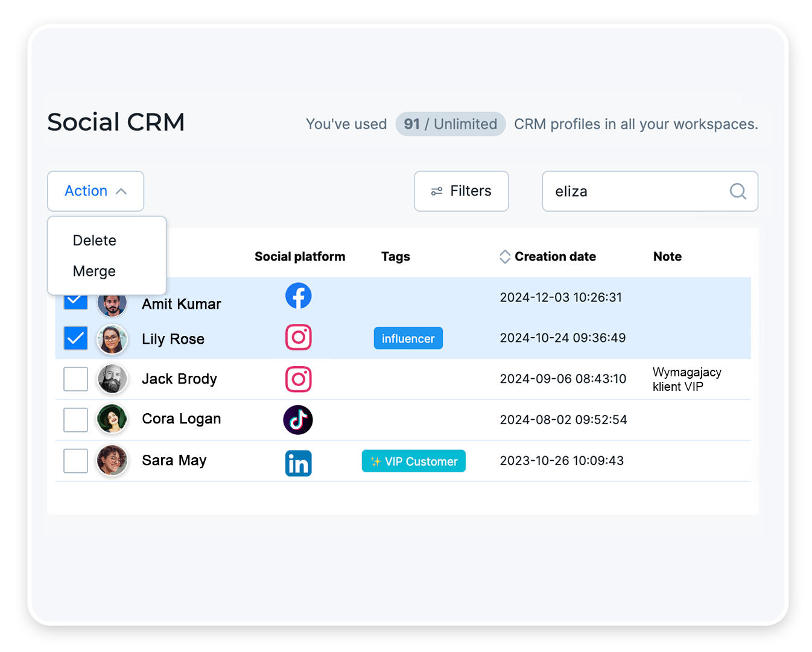Open the Cora Logan profile name
Screen dimensions: 812x652
[x=181, y=419]
